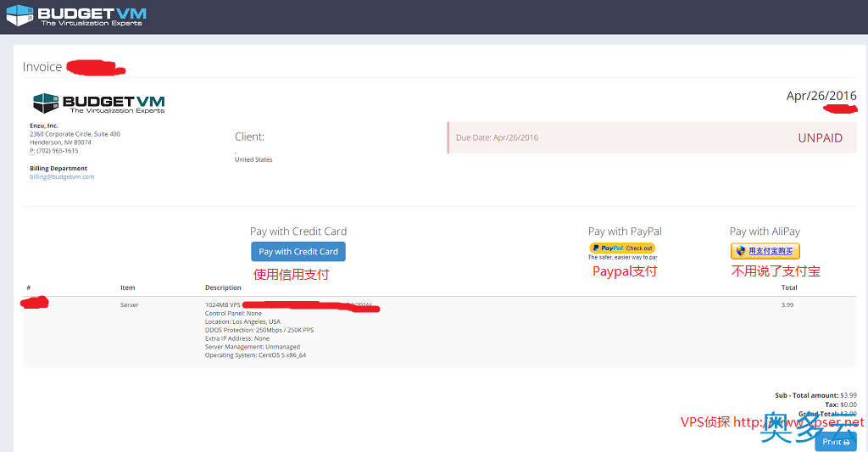Click the Control Panel: None line

coord(233,314)
